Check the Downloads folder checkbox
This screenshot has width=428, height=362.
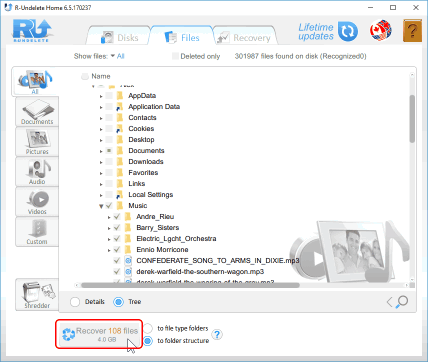pos(109,162)
